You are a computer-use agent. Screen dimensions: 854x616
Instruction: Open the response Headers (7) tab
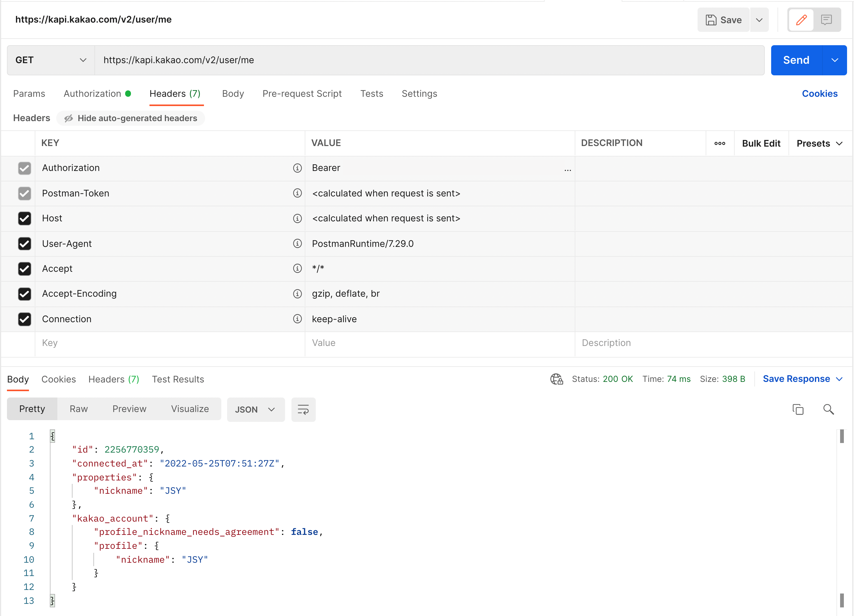click(x=114, y=379)
